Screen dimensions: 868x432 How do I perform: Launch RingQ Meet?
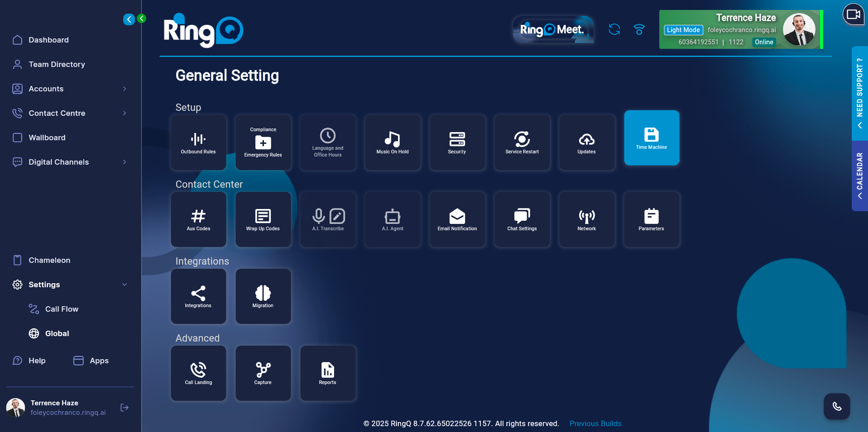553,29
